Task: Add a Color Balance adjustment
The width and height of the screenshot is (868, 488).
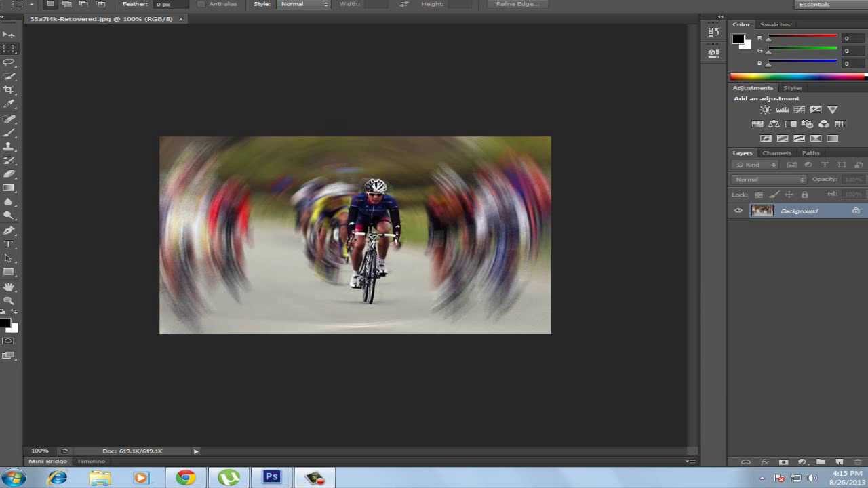Action: (774, 124)
